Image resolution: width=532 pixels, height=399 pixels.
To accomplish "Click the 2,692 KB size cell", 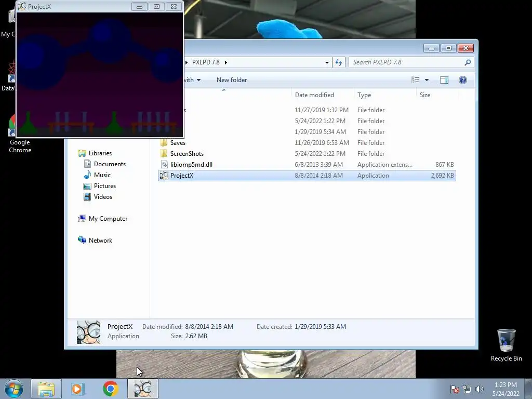I will pos(443,176).
